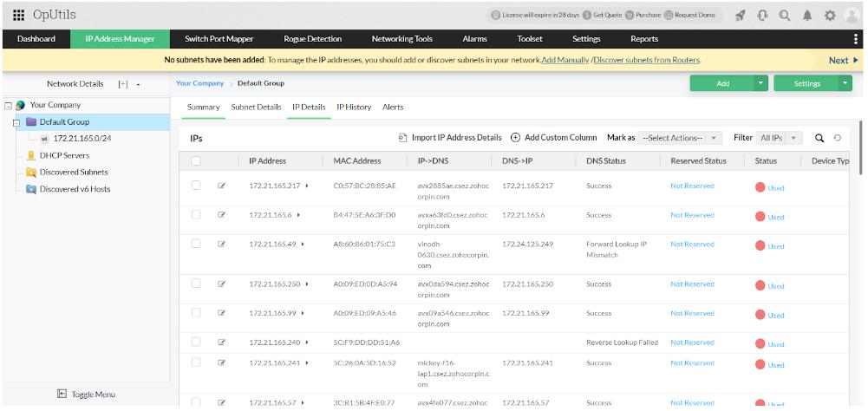This screenshot has height=411, width=868.
Task: Open the gear settings icon in header
Action: pyautogui.click(x=829, y=16)
